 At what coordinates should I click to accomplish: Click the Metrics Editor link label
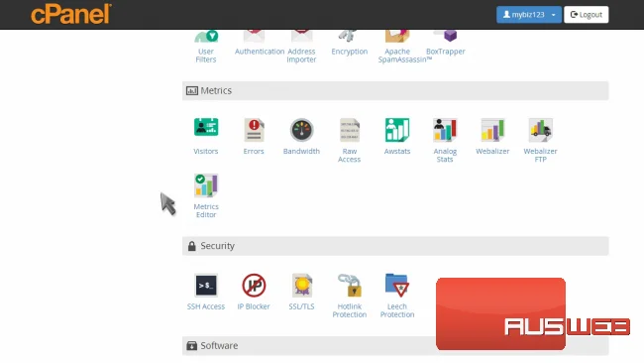tap(206, 210)
